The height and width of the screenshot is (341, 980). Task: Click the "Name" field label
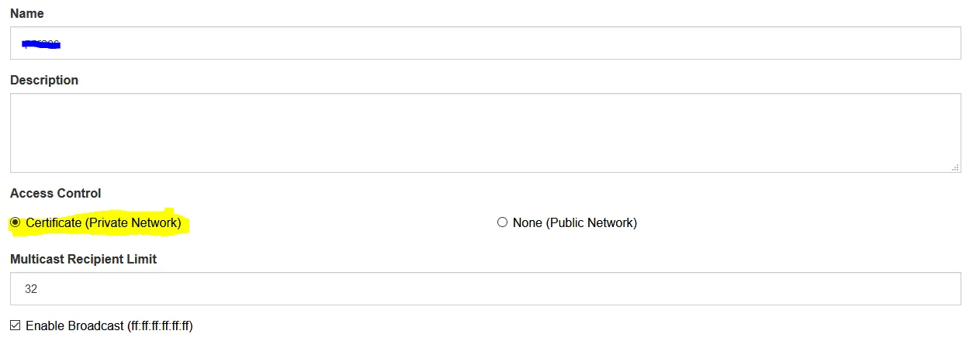click(27, 14)
